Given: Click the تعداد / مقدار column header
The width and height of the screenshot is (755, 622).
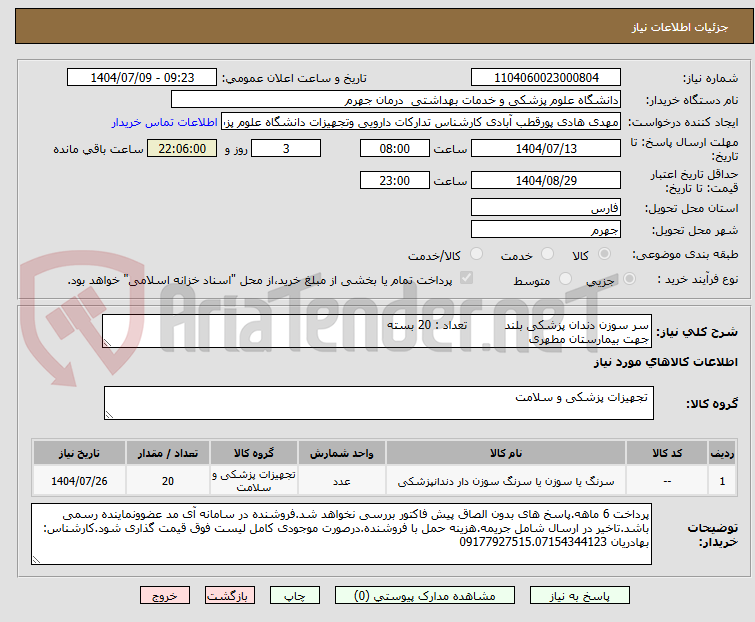Looking at the screenshot, I should [x=168, y=453].
